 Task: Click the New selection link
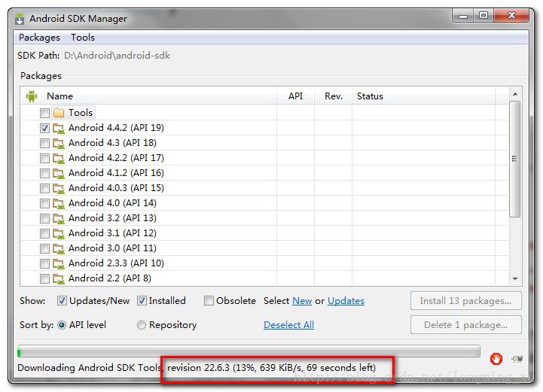click(x=302, y=301)
